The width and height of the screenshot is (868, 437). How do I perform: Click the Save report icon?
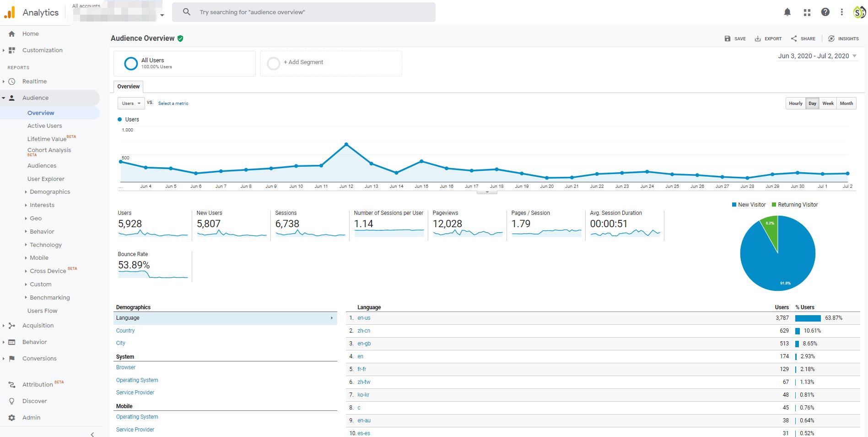(735, 39)
